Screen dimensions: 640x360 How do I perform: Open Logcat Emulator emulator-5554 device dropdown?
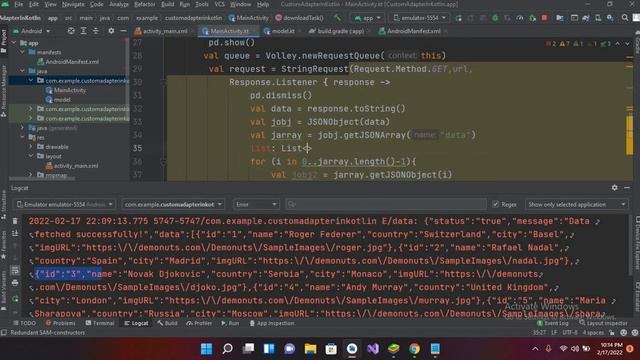pyautogui.click(x=64, y=204)
